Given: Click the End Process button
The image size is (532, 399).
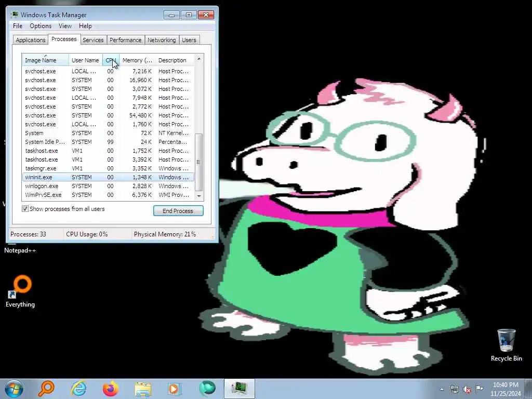Looking at the screenshot, I should click(x=178, y=211).
